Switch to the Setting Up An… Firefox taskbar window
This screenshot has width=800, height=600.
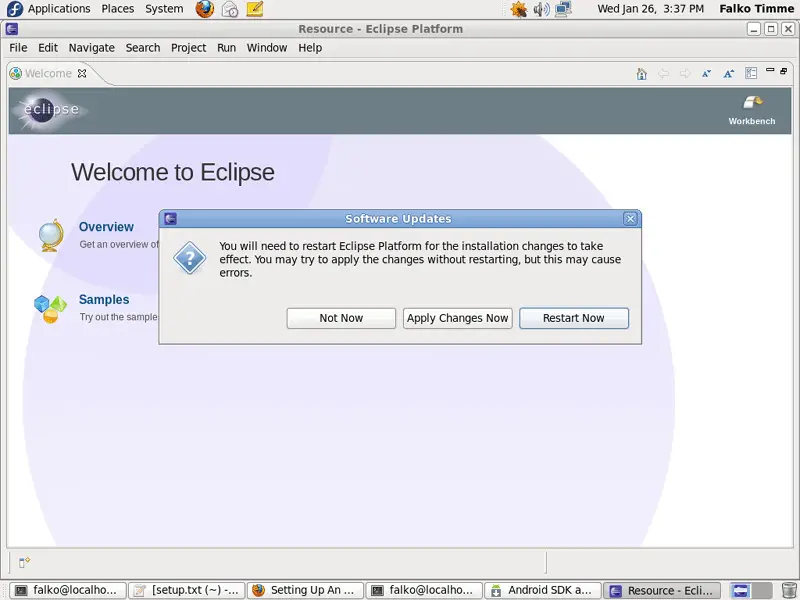(306, 590)
